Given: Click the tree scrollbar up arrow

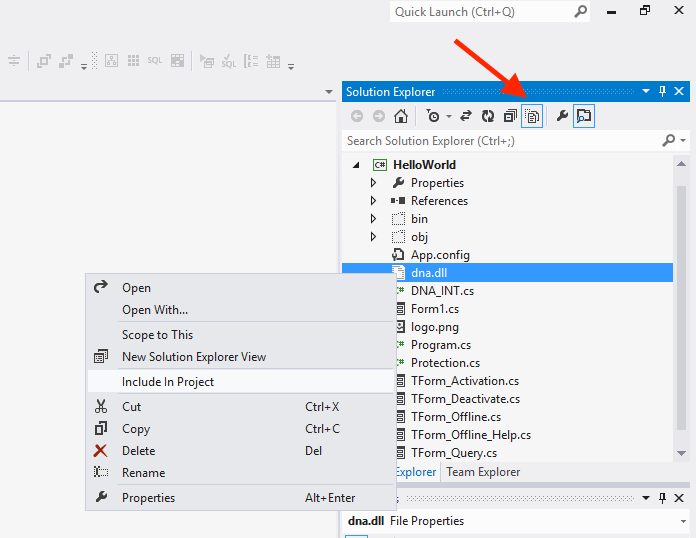Looking at the screenshot, I should coord(681,164).
